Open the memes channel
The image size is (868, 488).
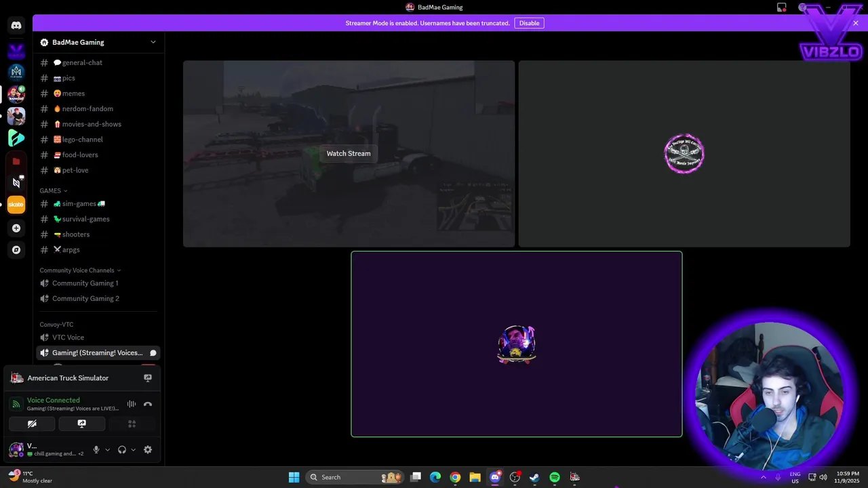click(98, 94)
